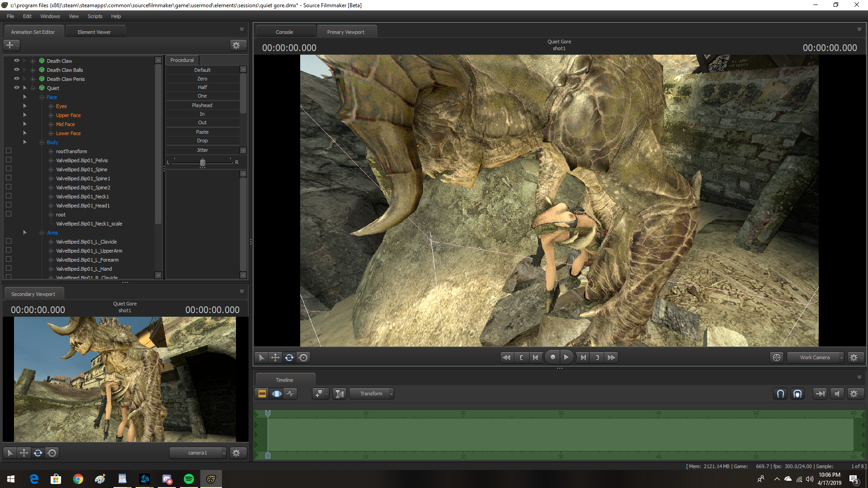Click the left-right balance slider handle

pos(203,163)
